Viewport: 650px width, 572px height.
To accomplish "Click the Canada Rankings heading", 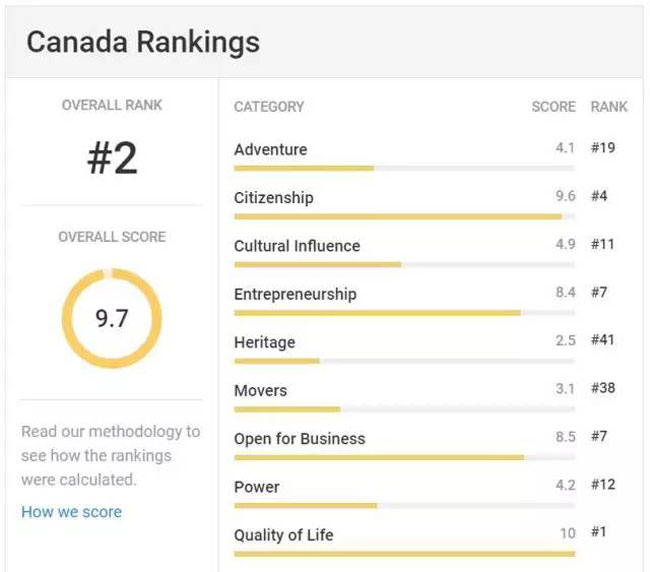I will pos(143,43).
